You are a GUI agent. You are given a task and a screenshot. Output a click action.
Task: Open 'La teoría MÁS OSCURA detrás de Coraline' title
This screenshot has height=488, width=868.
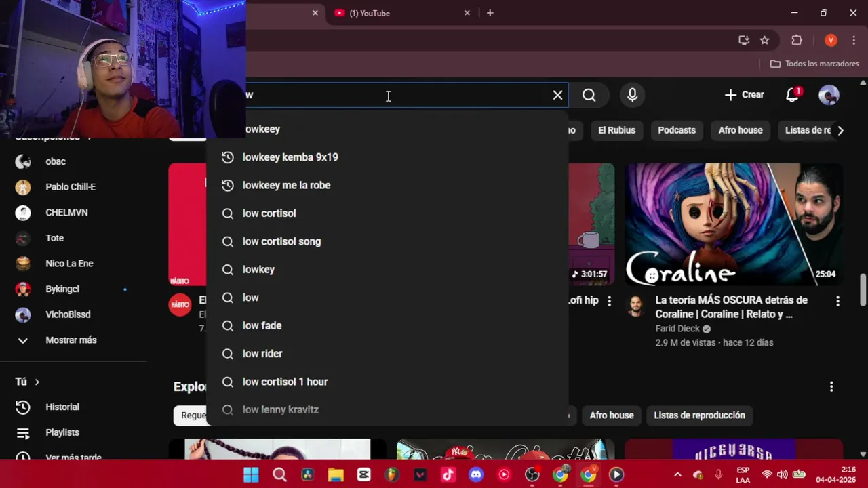point(731,307)
